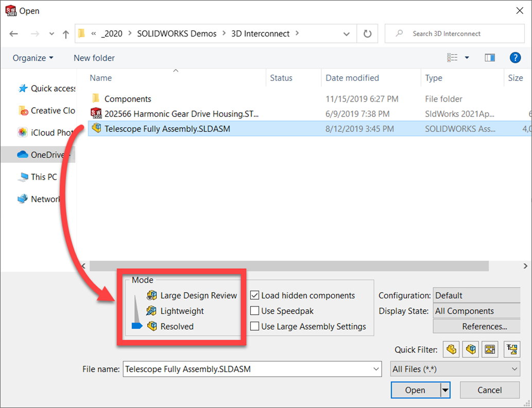Viewport: 532px width, 408px height.
Task: Enable Use Large Assembly Settings checkbox
Action: (254, 326)
